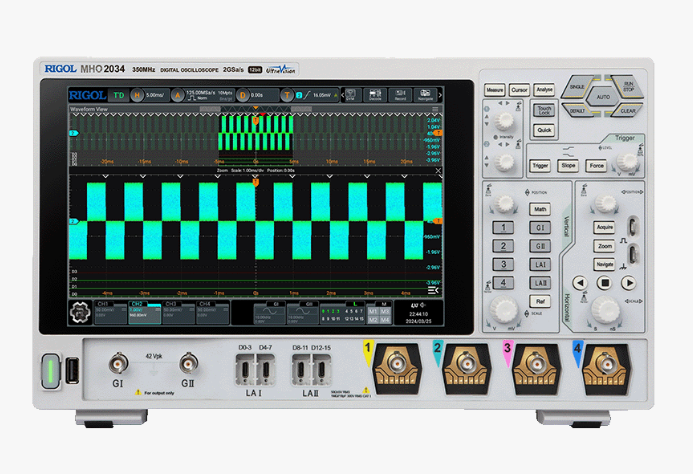Select the CH1 channel label tab
This screenshot has height=474, width=693.
click(x=105, y=304)
